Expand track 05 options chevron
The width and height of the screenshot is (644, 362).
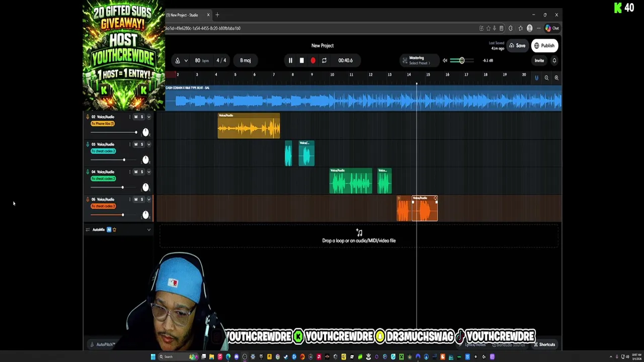tap(148, 200)
